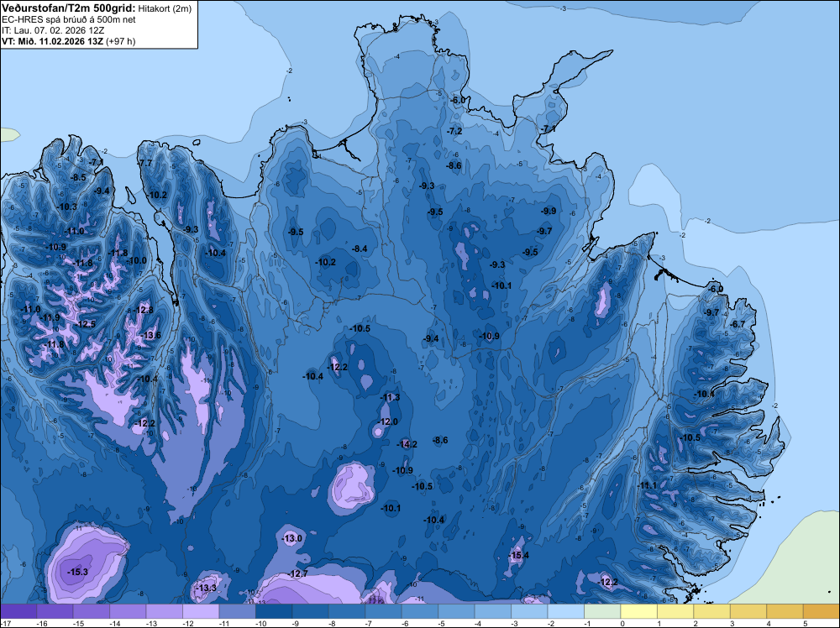The image size is (840, 628).
Task: Click the -12.0 temperature value
Action: click(x=388, y=421)
